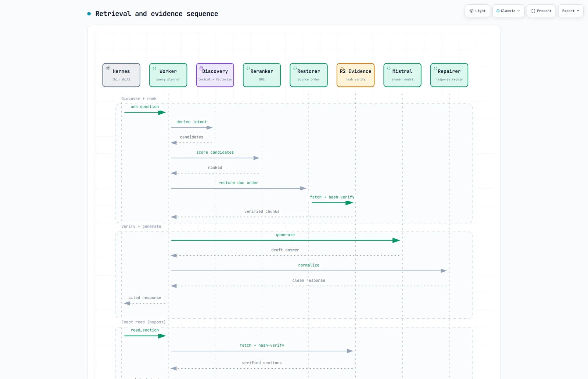Select the R2 Evidence node label
Screen dimensions: 588x379
point(355,71)
